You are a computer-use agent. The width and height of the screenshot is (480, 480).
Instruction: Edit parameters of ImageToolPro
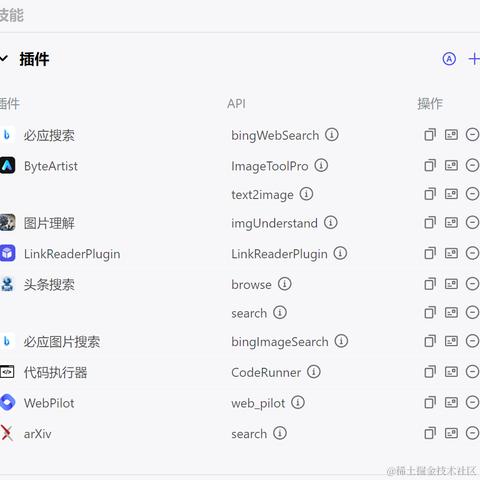(451, 165)
